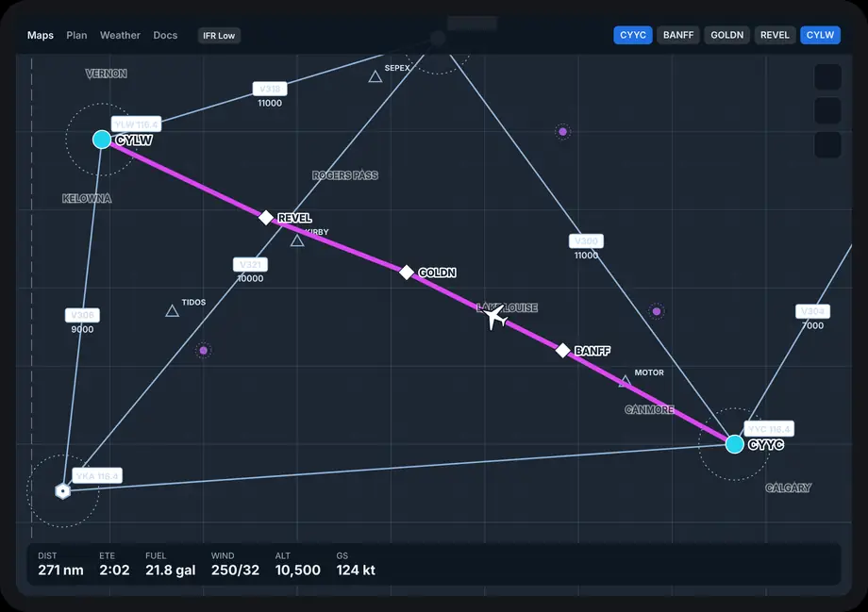Open the IFR Low chart selector
Screen dimensions: 868x612
click(x=219, y=36)
